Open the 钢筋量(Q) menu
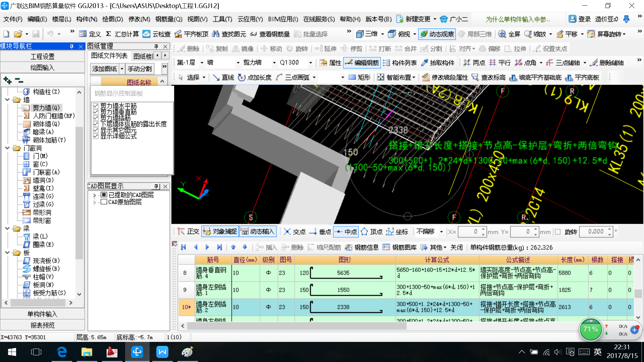This screenshot has height=362, width=644. pos(169,19)
